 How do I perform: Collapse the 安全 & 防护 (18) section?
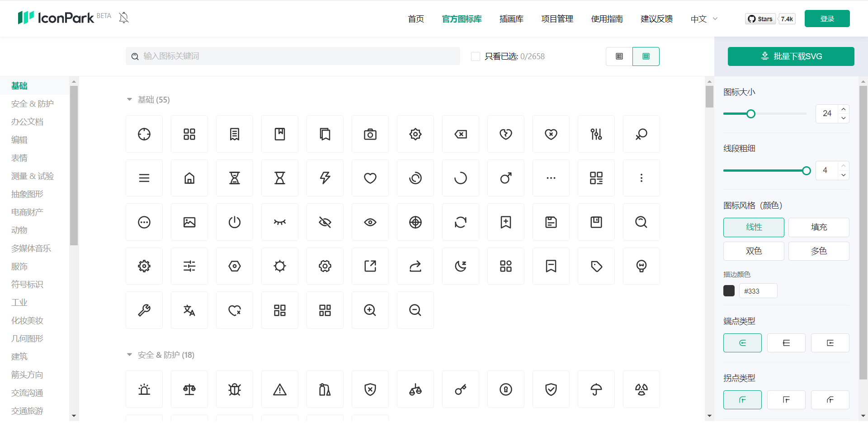pos(129,355)
